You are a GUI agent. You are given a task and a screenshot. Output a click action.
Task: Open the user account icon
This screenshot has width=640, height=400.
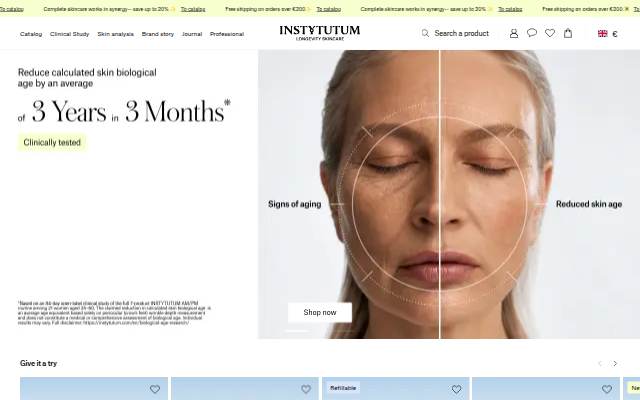tap(514, 33)
